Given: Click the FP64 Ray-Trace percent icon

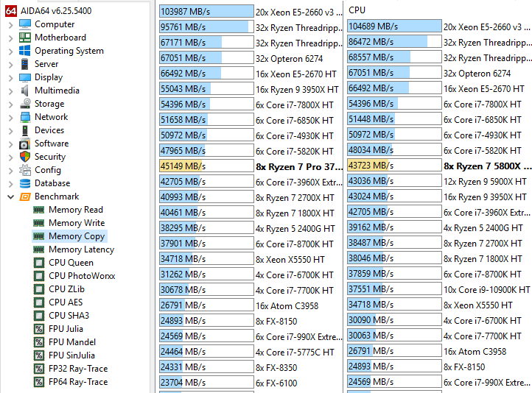Looking at the screenshot, I should [x=39, y=382].
